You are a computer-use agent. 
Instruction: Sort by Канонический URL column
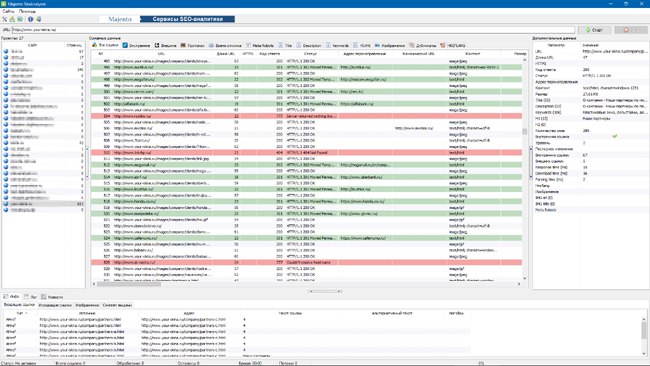pos(419,53)
